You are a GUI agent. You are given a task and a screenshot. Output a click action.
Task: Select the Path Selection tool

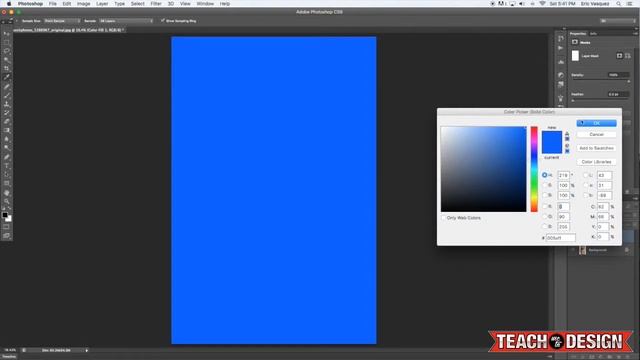(x=7, y=175)
